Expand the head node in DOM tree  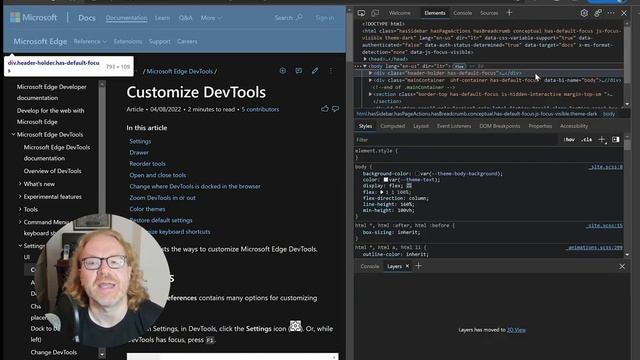pyautogui.click(x=365, y=59)
